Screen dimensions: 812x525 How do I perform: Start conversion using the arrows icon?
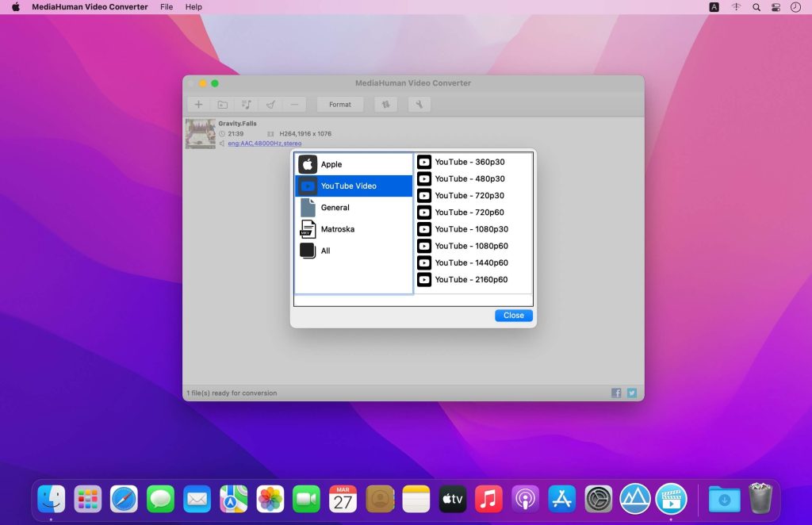(386, 104)
